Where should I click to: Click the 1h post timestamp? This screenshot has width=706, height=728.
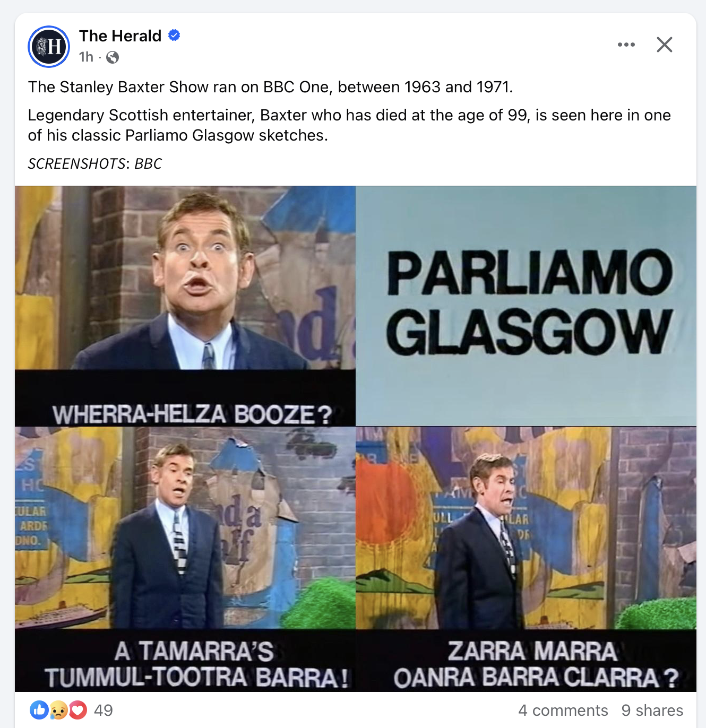click(86, 57)
